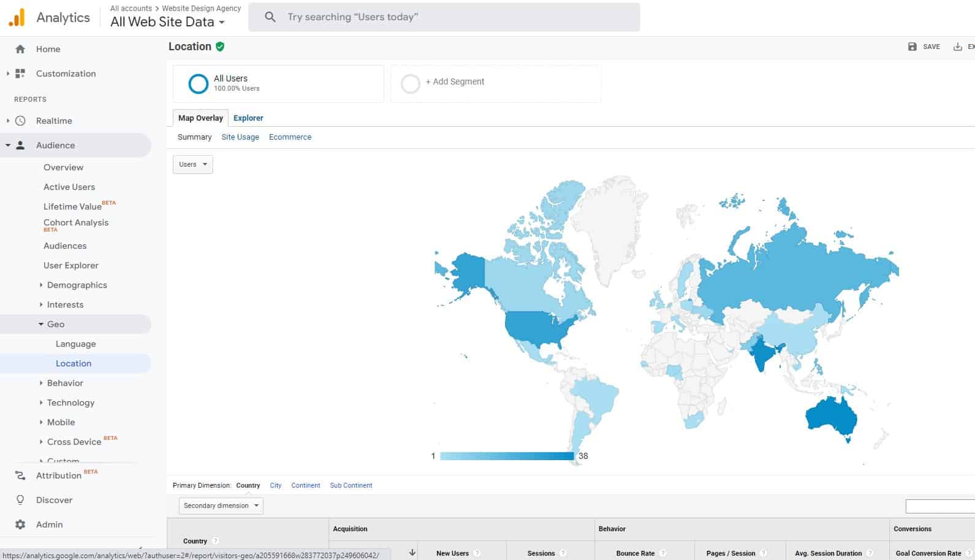Open the Language geo report
Screen dimensions: 975x560
pyautogui.click(x=75, y=344)
